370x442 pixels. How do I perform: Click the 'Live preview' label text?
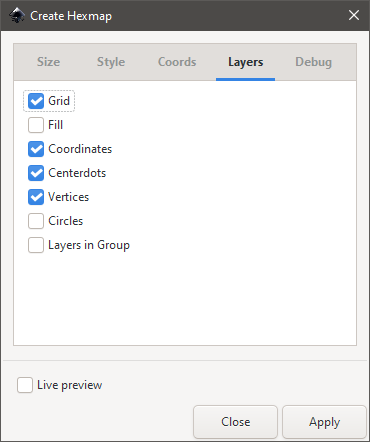click(70, 385)
